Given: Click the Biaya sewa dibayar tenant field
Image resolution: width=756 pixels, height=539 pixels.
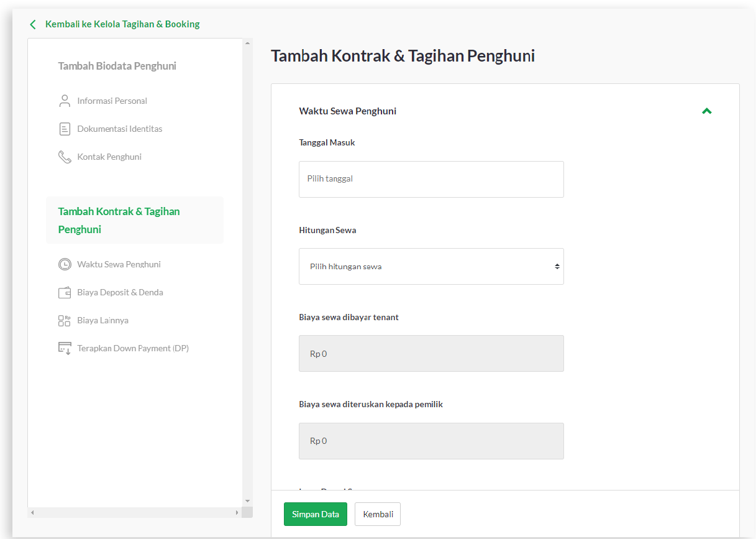Looking at the screenshot, I should click(431, 354).
